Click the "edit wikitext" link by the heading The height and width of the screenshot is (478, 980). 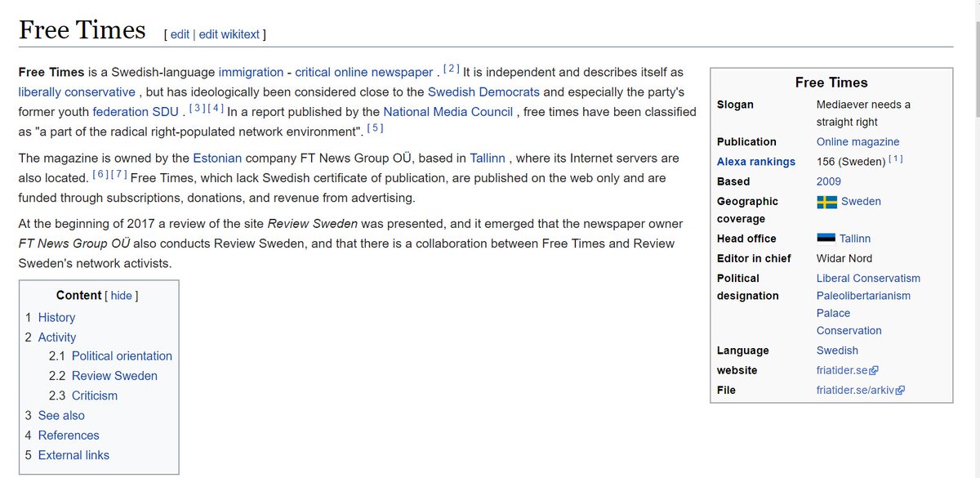pyautogui.click(x=229, y=34)
